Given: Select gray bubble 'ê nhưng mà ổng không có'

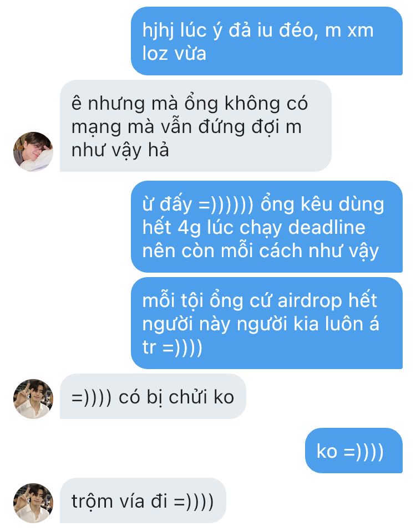Looking at the screenshot, I should click(196, 126).
